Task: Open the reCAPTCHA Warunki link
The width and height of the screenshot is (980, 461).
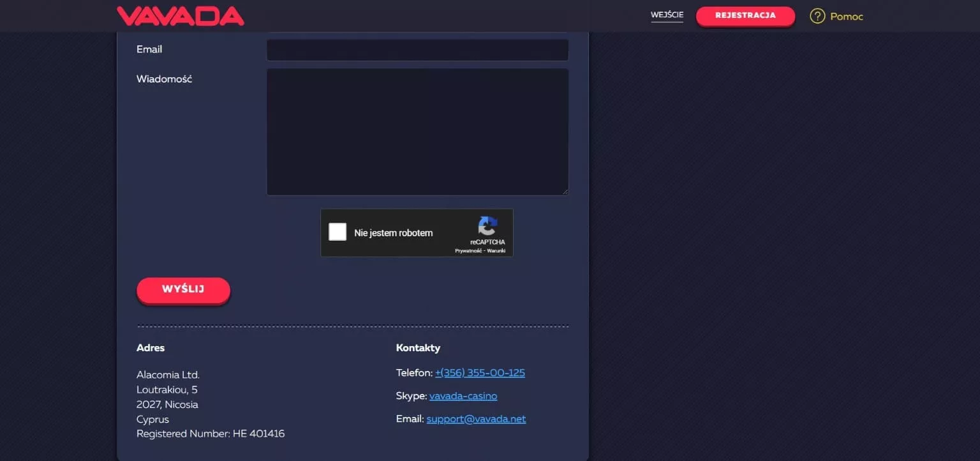Action: pos(496,251)
